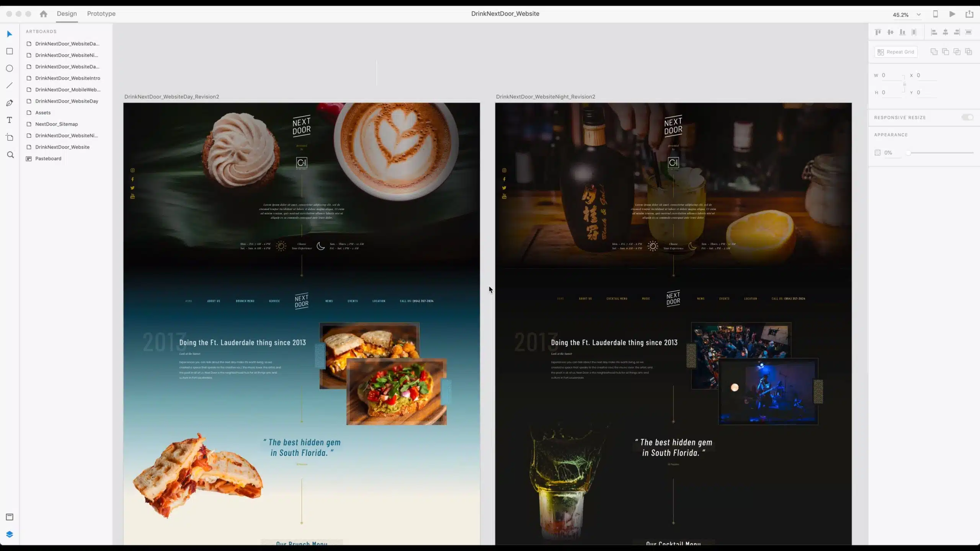Click the Align Middle vertically icon
Image resolution: width=980 pixels, height=551 pixels.
pos(890,32)
